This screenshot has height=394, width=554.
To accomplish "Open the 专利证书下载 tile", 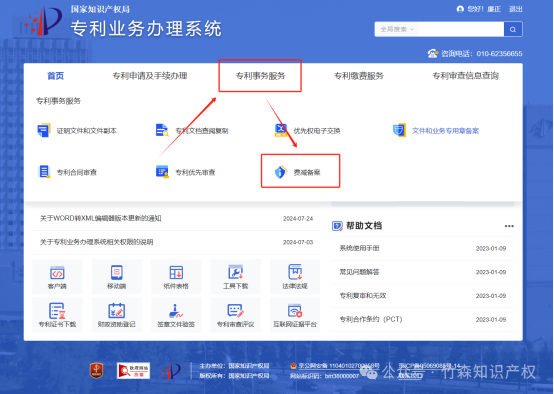I will pos(57,315).
